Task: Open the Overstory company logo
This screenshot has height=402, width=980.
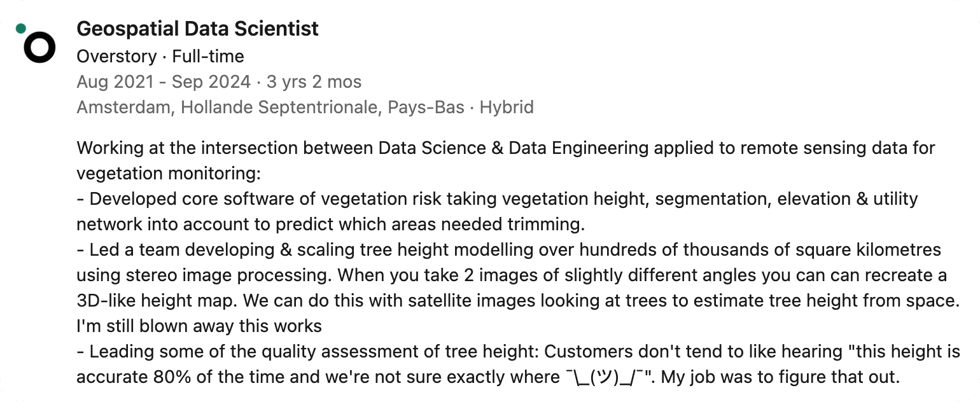Action: (x=39, y=47)
